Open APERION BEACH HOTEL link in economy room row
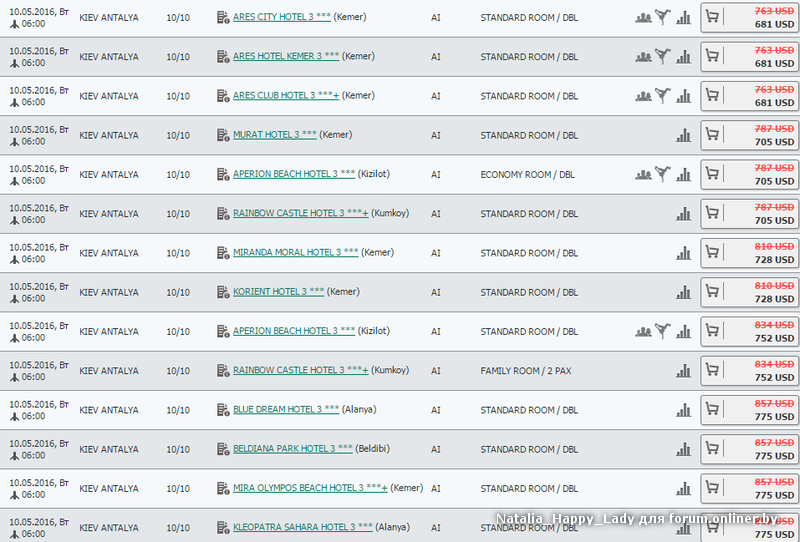This screenshot has width=800, height=542. (294, 174)
